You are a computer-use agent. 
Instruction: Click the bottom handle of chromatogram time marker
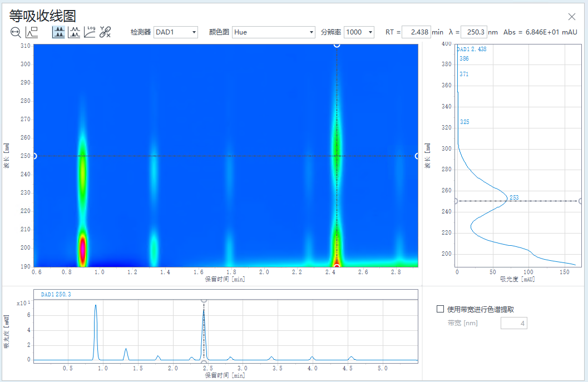(204, 363)
